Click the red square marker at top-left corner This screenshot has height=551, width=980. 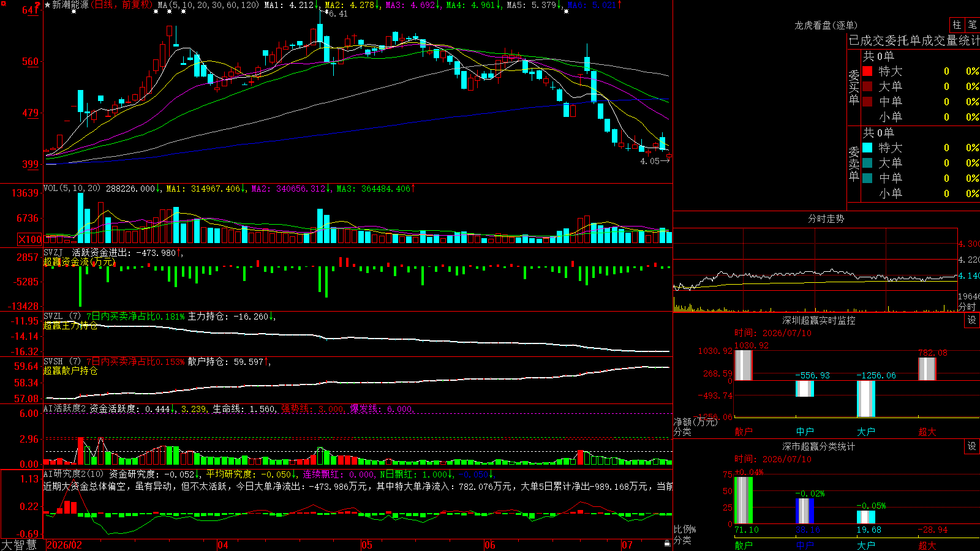coord(3,3)
